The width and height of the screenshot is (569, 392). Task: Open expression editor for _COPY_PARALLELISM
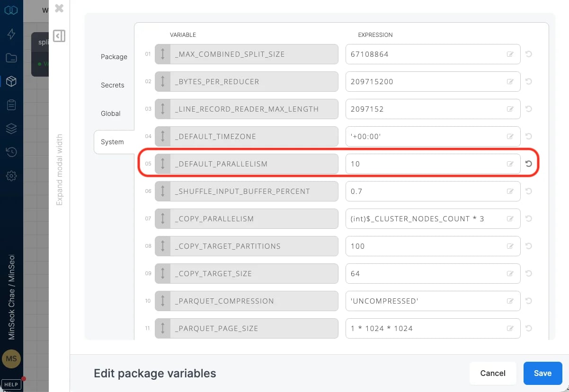tap(510, 219)
